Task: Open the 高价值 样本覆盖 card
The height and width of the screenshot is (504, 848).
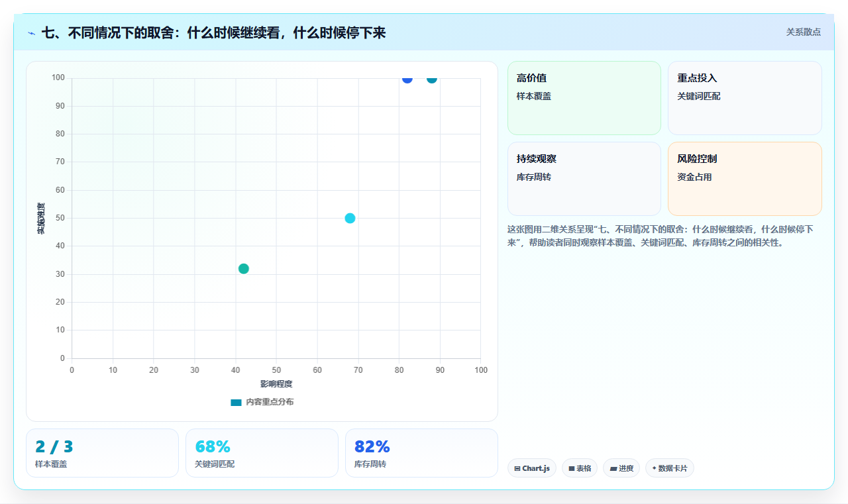Action: 584,98
